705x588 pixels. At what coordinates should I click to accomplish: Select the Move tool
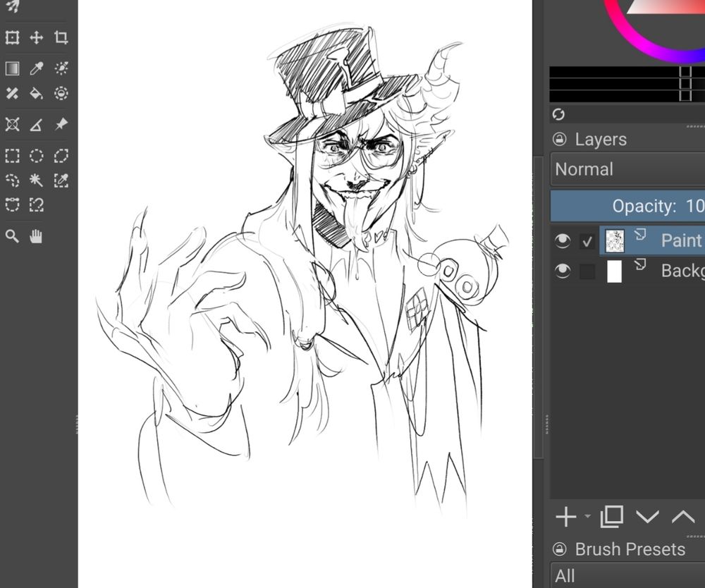tap(37, 37)
